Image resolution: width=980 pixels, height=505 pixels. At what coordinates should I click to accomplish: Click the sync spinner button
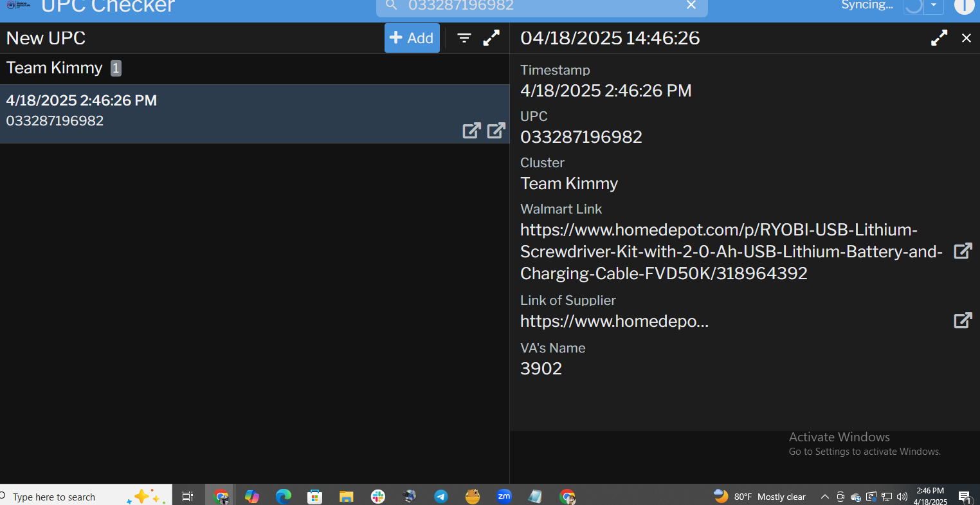click(913, 6)
